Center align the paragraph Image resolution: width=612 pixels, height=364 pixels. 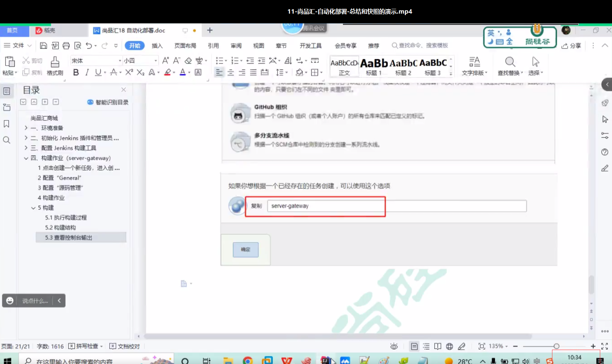click(x=231, y=73)
